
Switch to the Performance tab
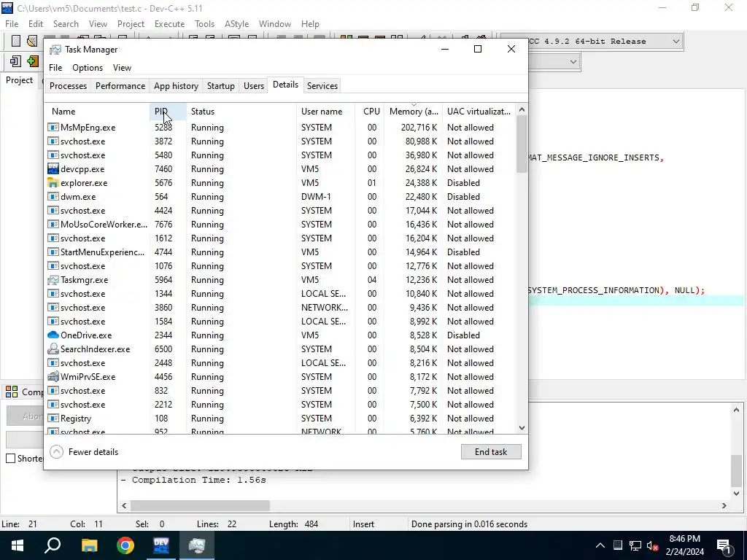(120, 86)
